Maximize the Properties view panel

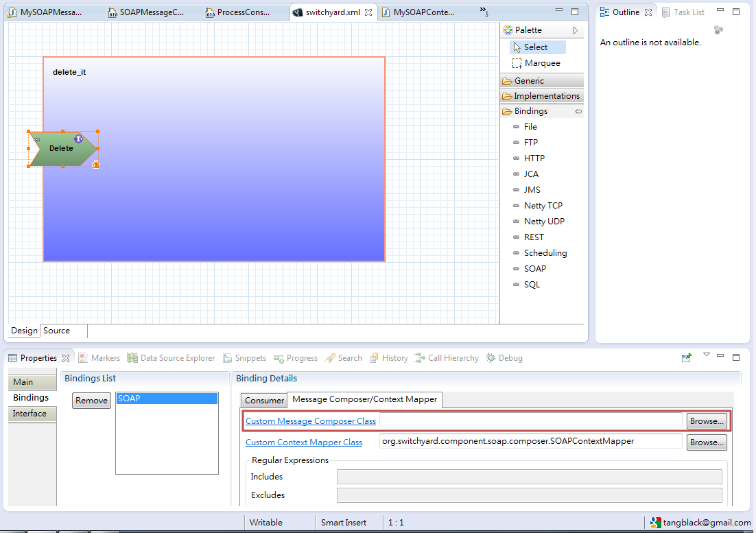point(735,357)
